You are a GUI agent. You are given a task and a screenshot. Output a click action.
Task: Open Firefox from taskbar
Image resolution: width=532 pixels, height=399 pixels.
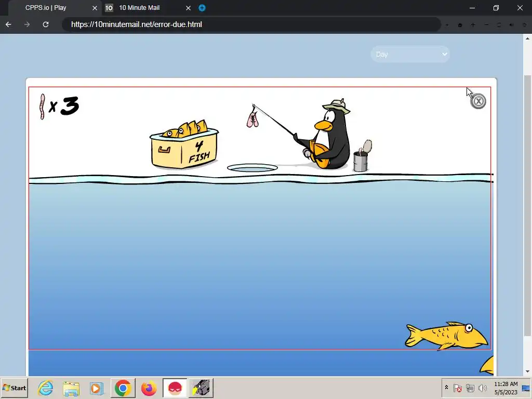(149, 388)
